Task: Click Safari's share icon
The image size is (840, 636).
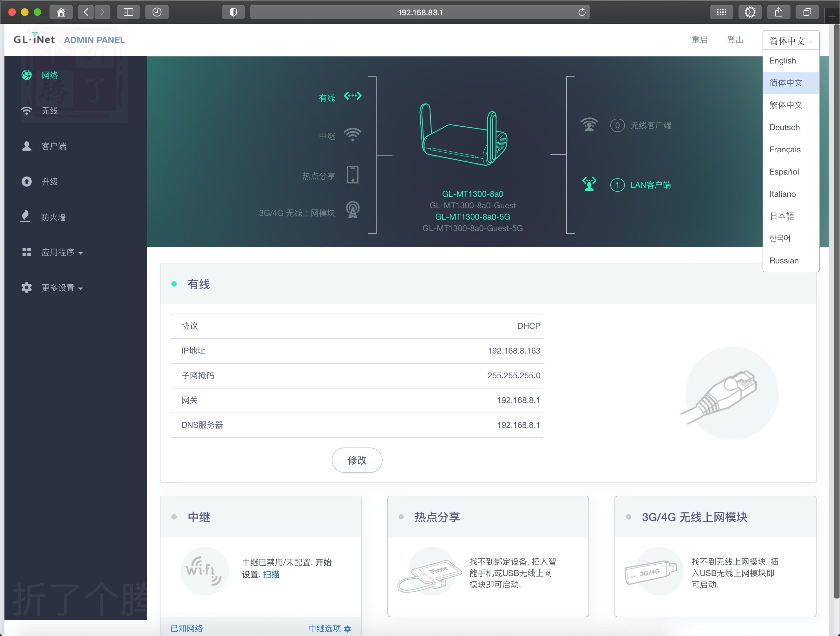Action: tap(778, 12)
